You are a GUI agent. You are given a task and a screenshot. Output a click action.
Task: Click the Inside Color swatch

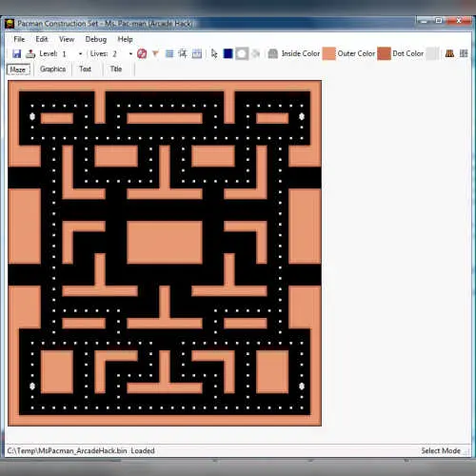(x=328, y=53)
